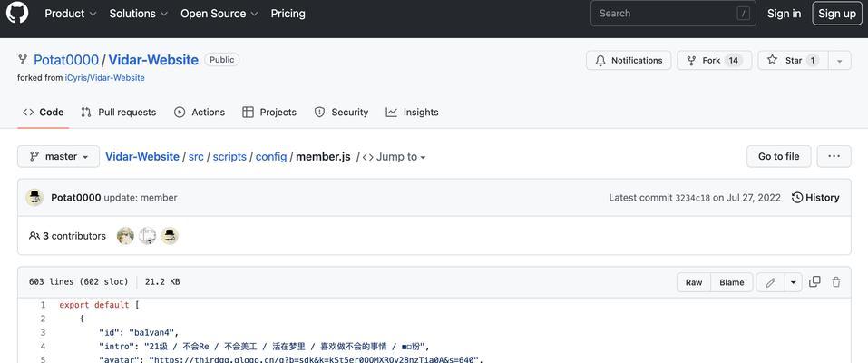The width and height of the screenshot is (868, 363).
Task: Focus the Search input field
Action: coord(673,14)
